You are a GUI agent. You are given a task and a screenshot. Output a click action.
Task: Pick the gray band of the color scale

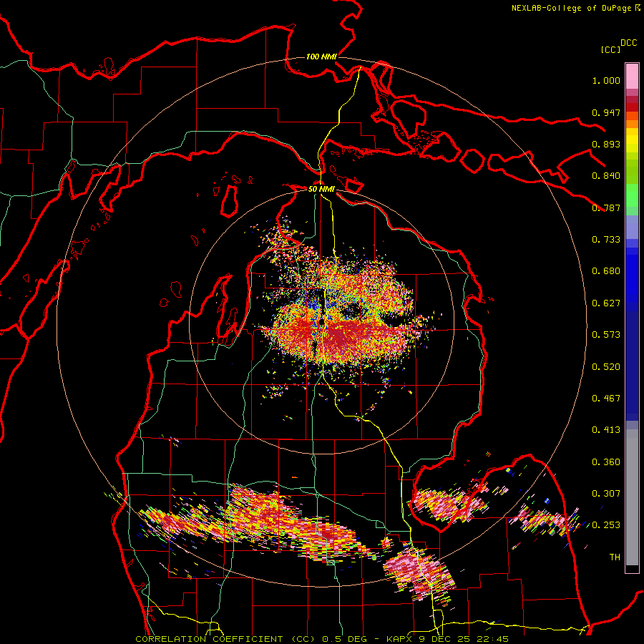tap(632, 497)
